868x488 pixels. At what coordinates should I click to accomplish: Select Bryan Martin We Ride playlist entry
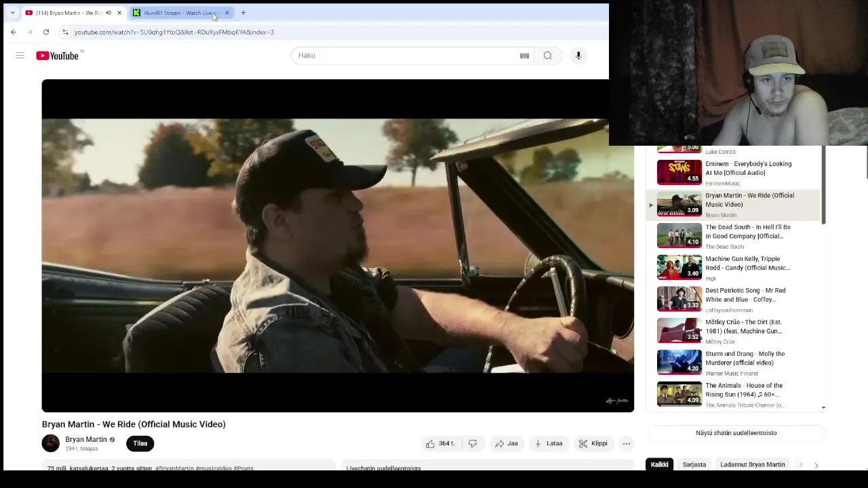734,204
